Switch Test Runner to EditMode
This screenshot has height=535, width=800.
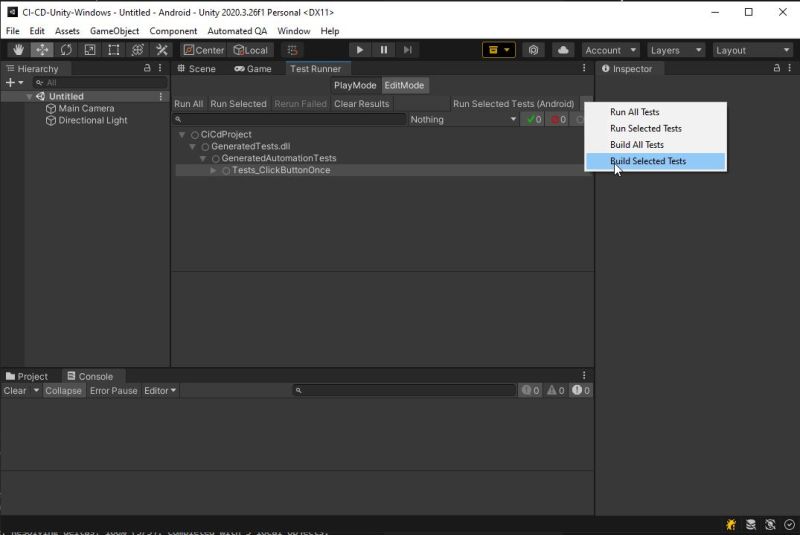pyautogui.click(x=405, y=85)
